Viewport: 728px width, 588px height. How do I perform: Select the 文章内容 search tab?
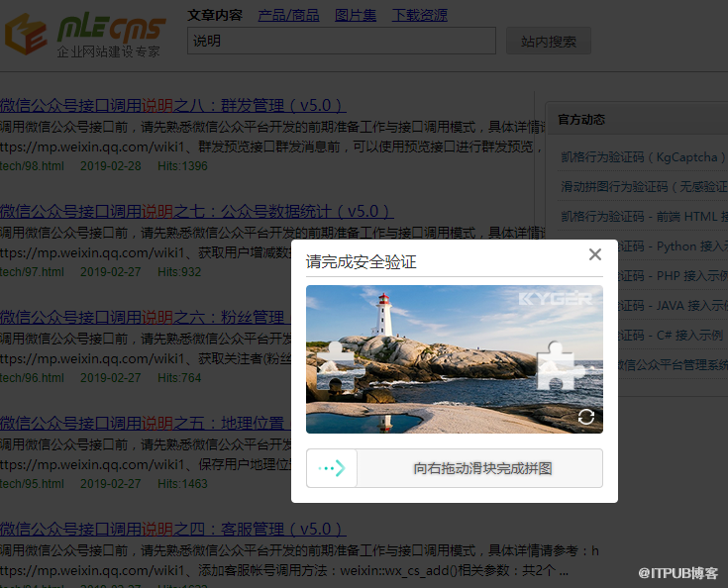point(215,15)
